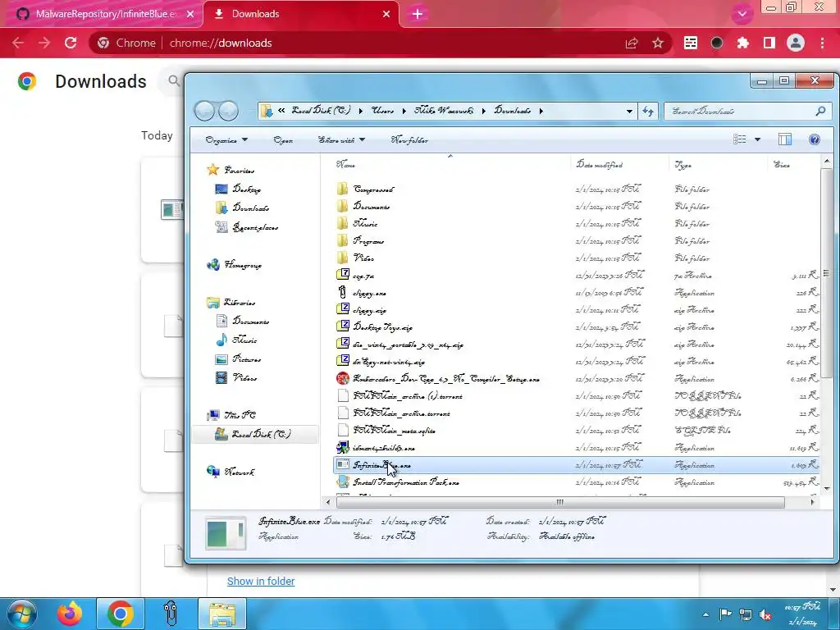Expand the view options dropdown arrow
The height and width of the screenshot is (630, 840).
pyautogui.click(x=757, y=139)
